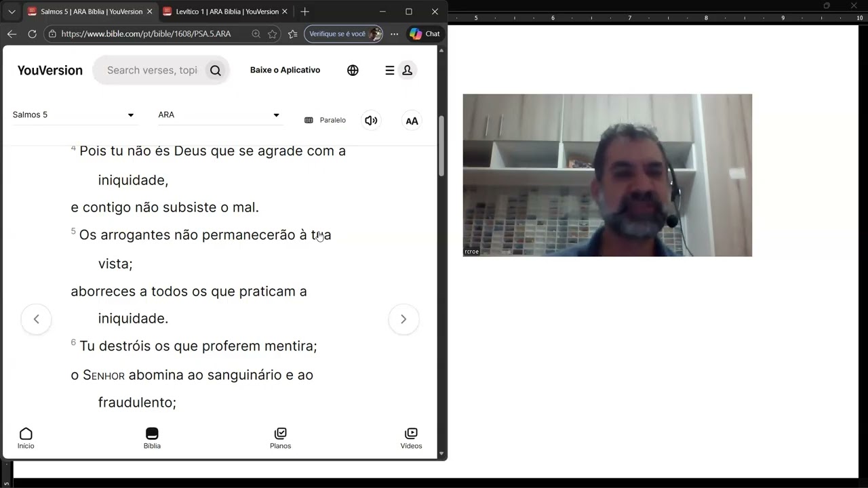
Task: Click the 'Baixe o Aplicativo' link
Action: click(285, 70)
